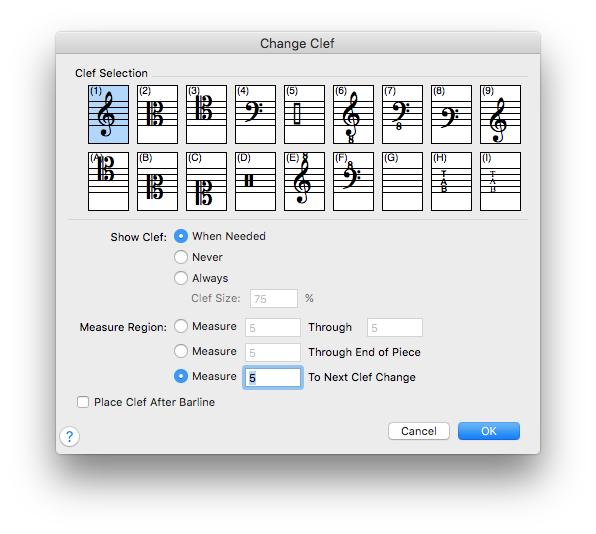Choose the TAB clef labeled (H)
This screenshot has width=596, height=534.
coord(452,181)
